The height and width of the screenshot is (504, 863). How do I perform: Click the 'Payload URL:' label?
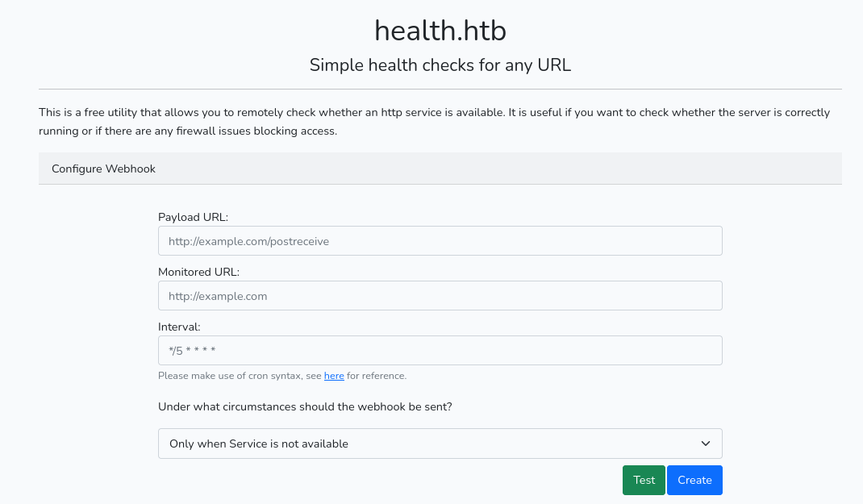194,218
